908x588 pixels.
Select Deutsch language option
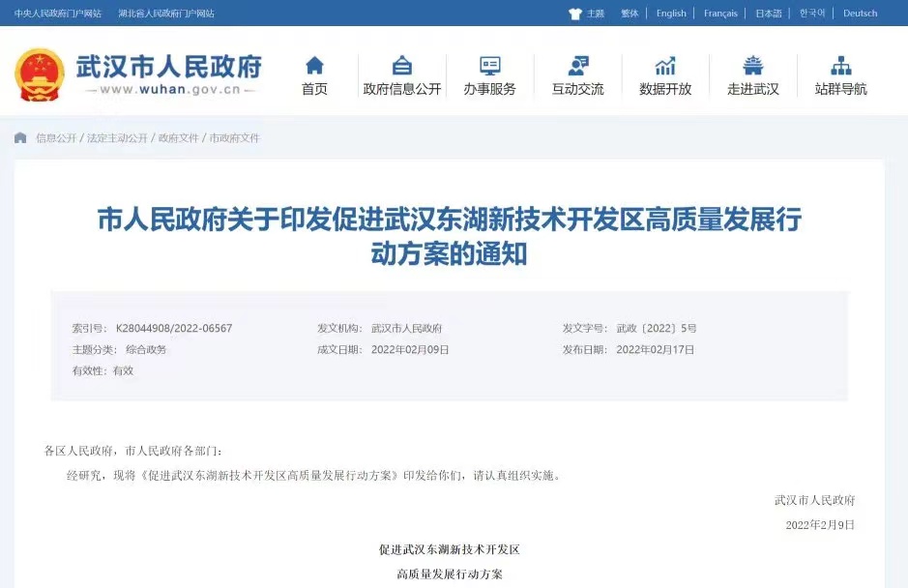click(860, 14)
